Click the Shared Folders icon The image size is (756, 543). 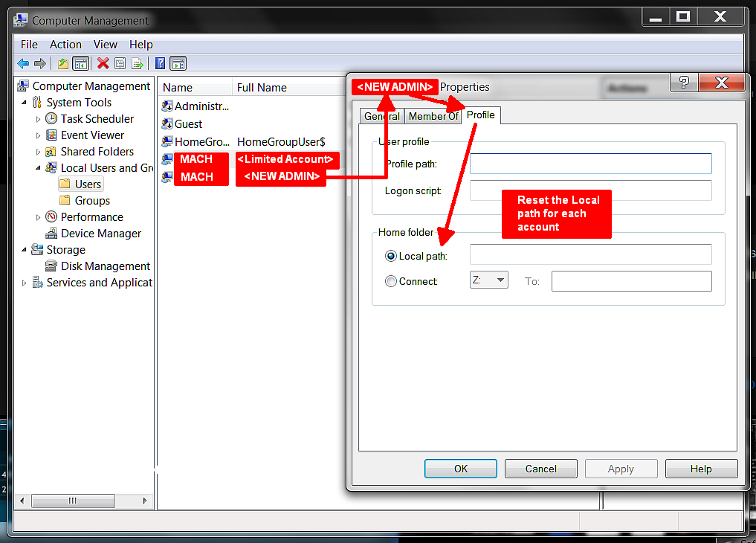[x=51, y=152]
